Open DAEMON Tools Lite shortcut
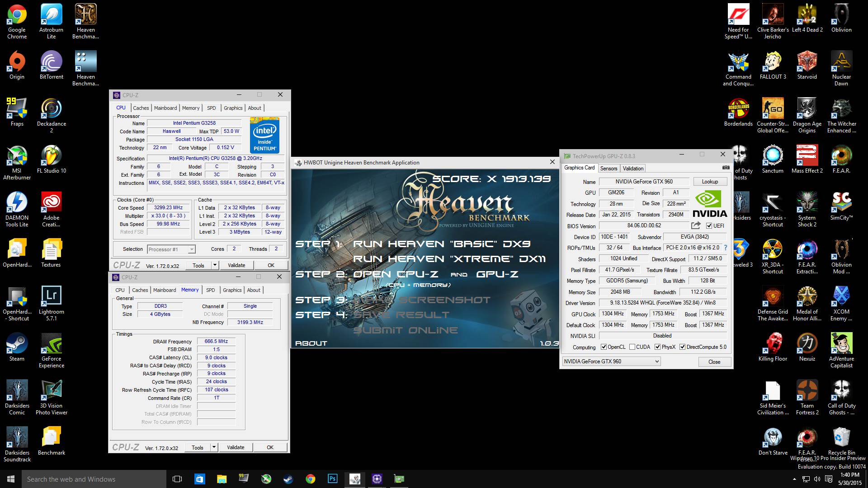Image resolution: width=868 pixels, height=488 pixels. point(17,209)
